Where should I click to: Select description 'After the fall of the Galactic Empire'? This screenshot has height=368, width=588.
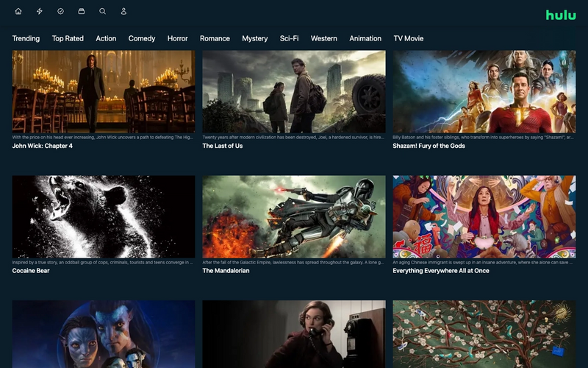click(x=293, y=263)
